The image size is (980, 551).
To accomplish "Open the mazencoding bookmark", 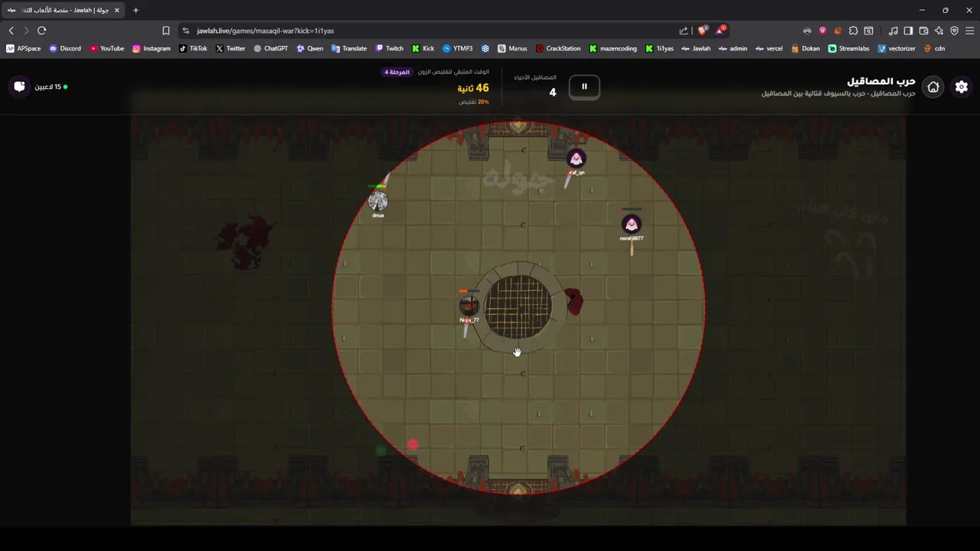I will (612, 48).
